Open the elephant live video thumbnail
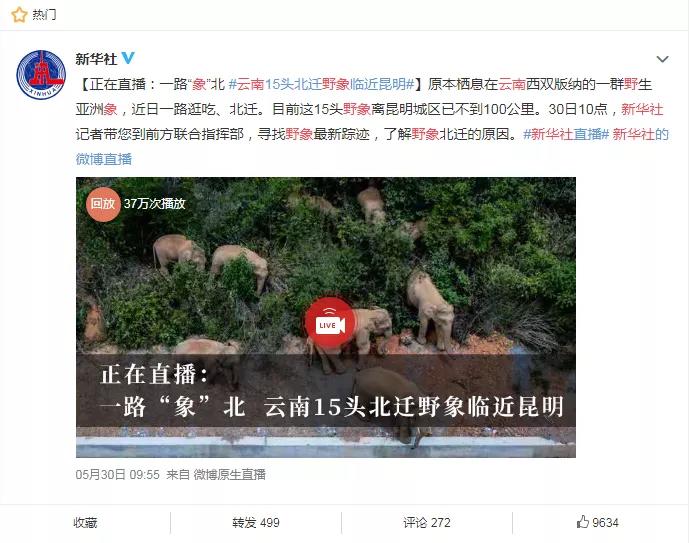 pyautogui.click(x=326, y=317)
